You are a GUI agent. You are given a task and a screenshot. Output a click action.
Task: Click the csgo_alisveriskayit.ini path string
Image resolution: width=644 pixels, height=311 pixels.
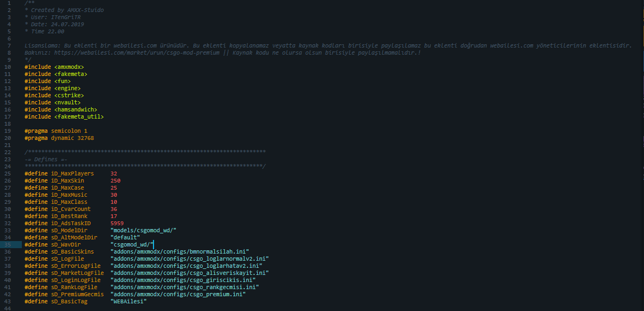point(190,273)
